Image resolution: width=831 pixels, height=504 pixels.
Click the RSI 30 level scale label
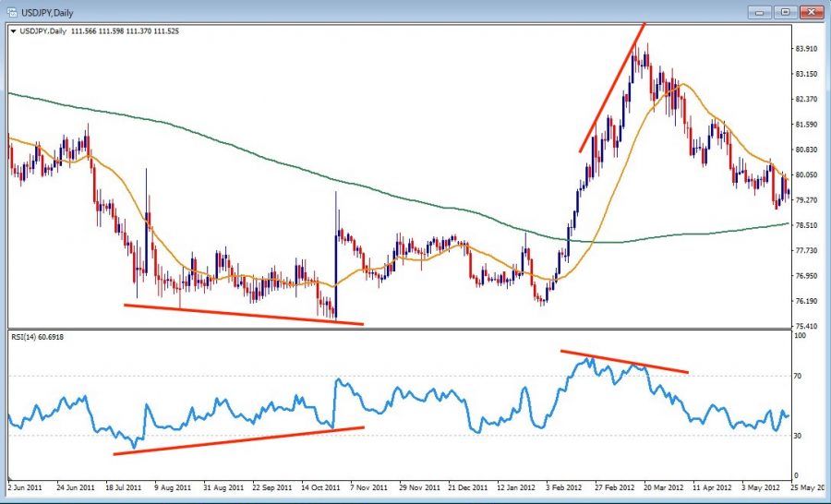click(x=801, y=436)
